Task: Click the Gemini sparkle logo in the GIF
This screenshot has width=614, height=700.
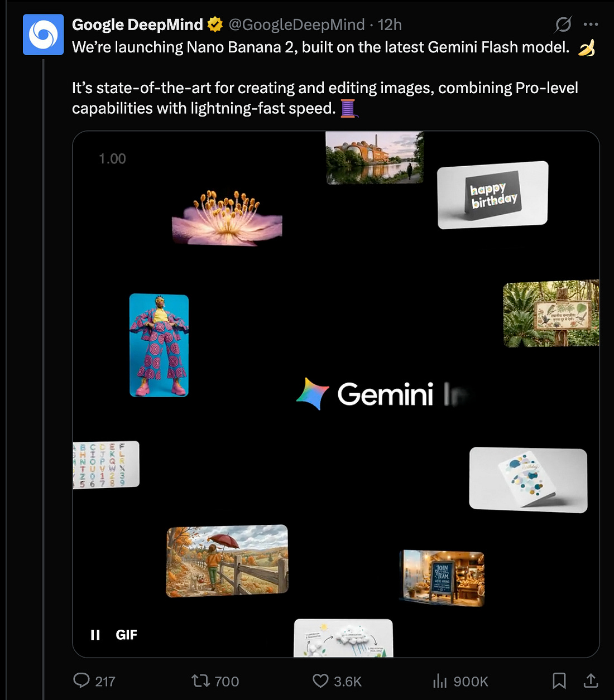Action: [312, 394]
